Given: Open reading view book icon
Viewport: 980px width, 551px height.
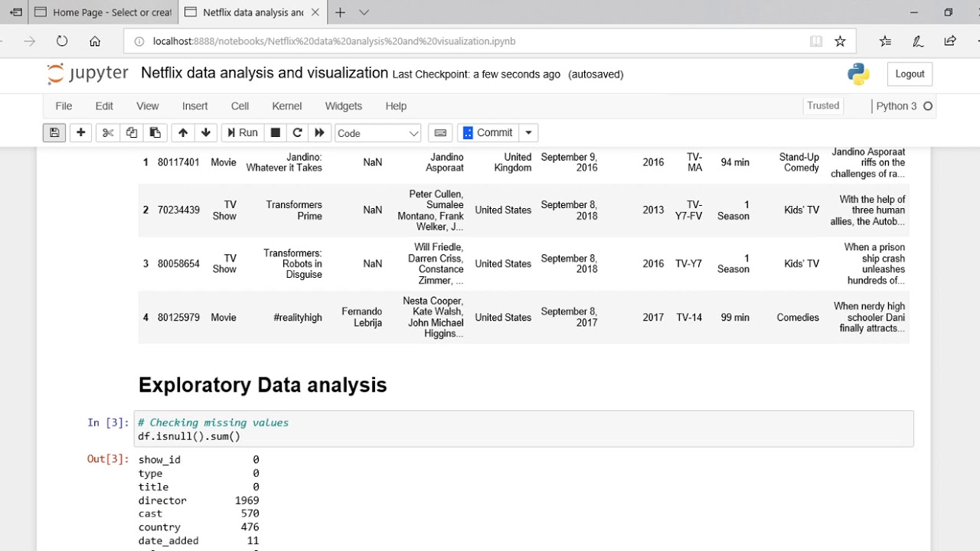Looking at the screenshot, I should [816, 41].
